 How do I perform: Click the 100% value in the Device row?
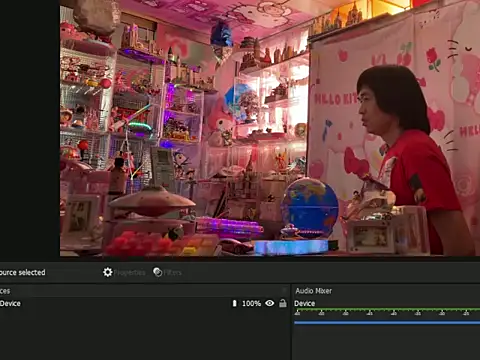click(251, 303)
